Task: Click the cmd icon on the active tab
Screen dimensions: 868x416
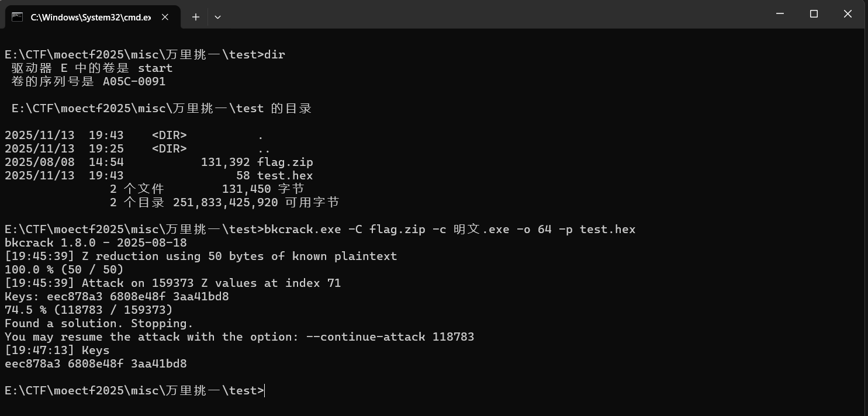Action: [18, 17]
